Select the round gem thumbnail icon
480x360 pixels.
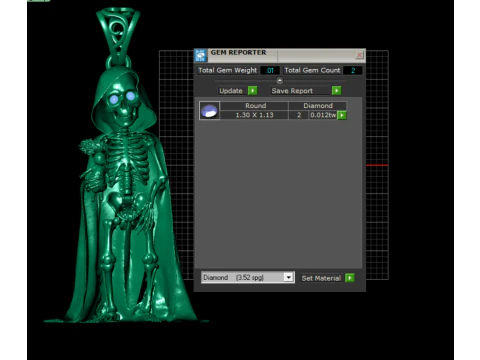pos(209,111)
